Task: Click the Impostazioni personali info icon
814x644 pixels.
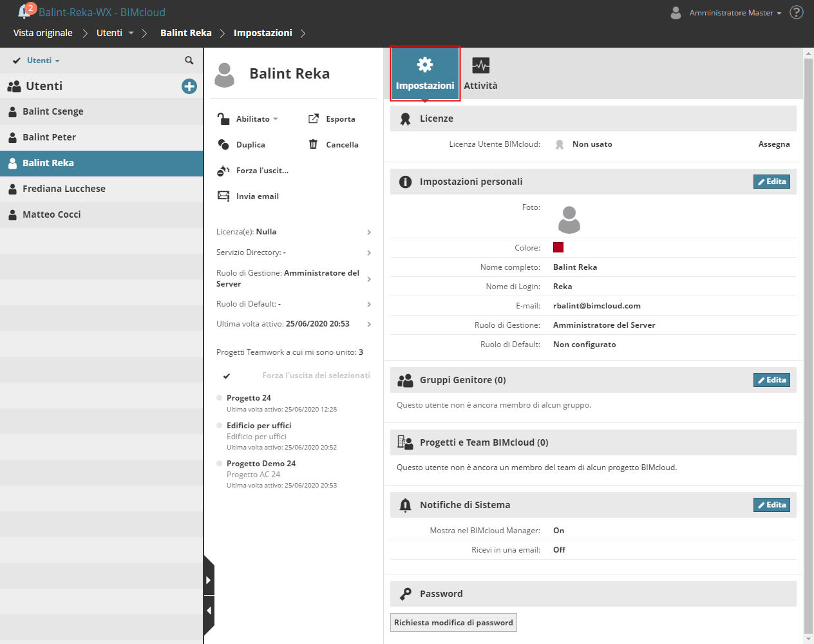Action: click(x=405, y=182)
